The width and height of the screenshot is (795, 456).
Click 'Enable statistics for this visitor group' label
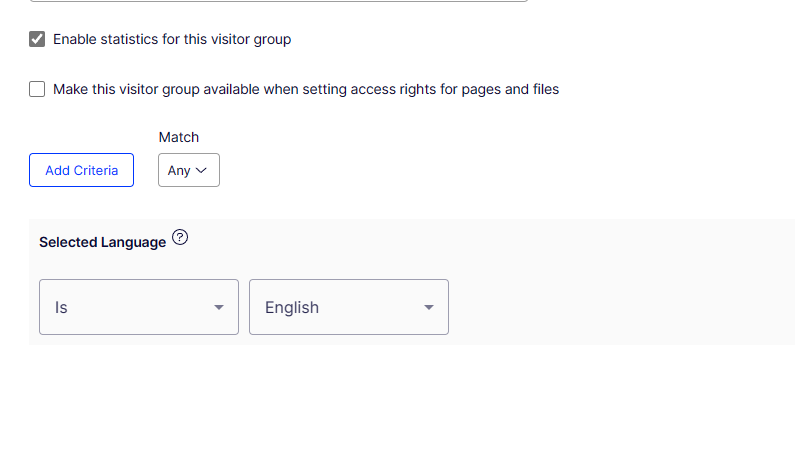click(x=172, y=40)
